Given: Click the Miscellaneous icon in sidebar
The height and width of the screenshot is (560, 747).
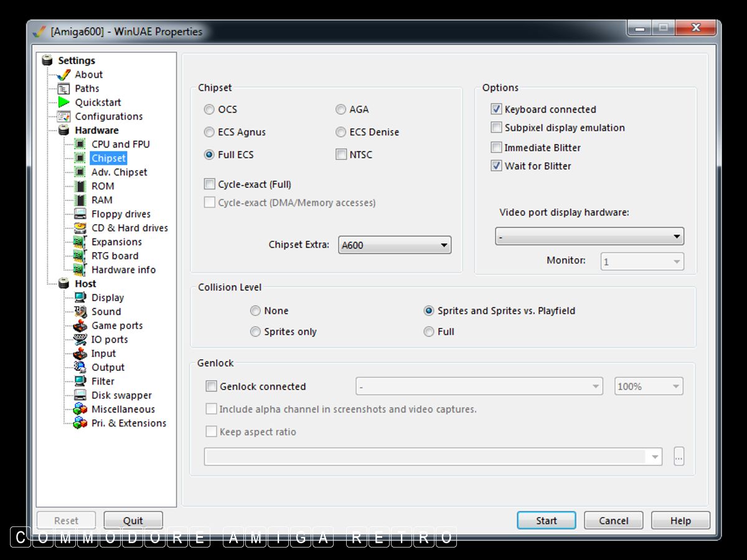Looking at the screenshot, I should (x=80, y=409).
